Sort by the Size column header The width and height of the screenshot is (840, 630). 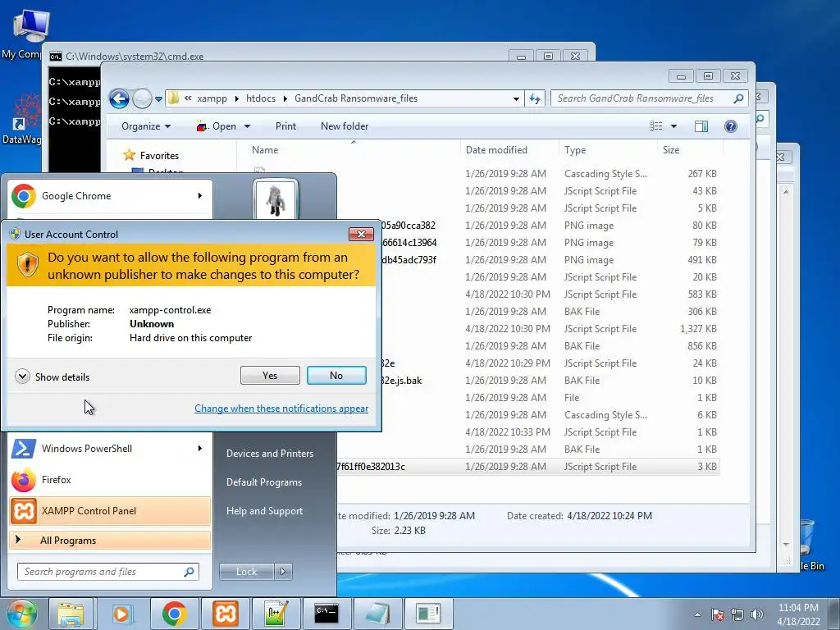671,150
